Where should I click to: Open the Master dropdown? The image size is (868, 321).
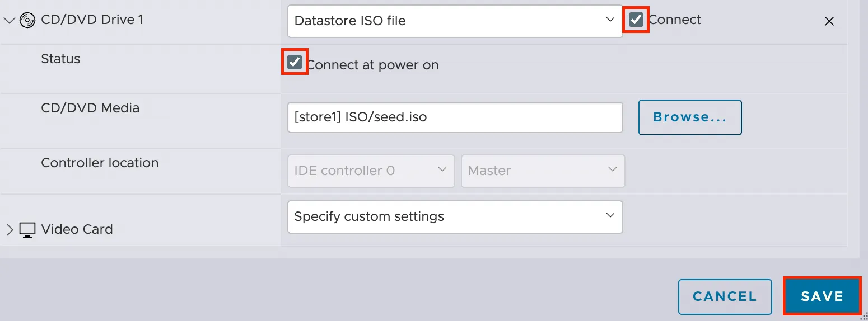(543, 171)
